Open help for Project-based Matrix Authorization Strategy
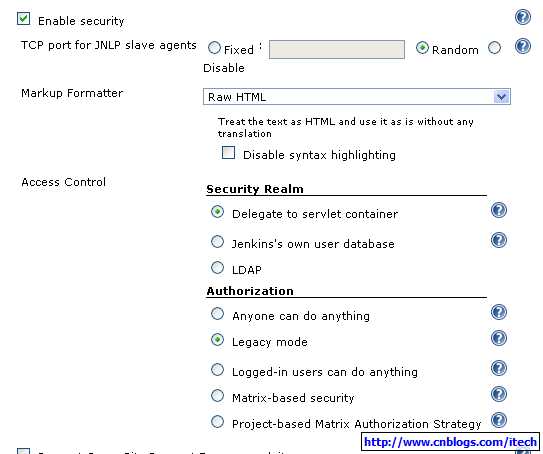Image resolution: width=543 pixels, height=454 pixels. click(x=499, y=420)
